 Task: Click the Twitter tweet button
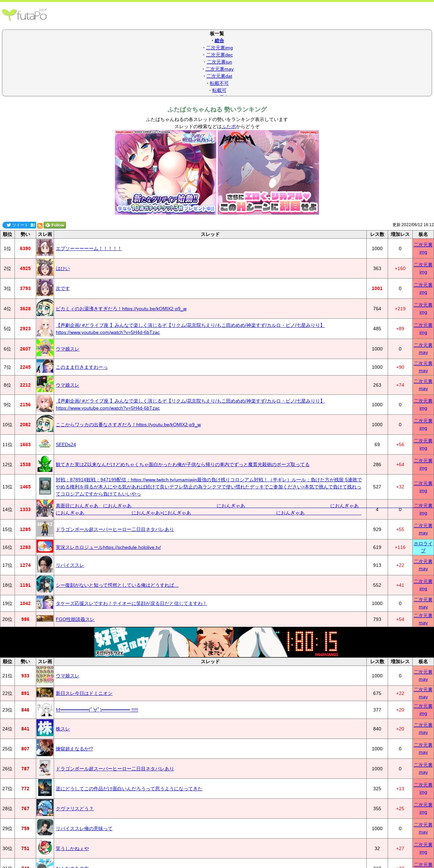tap(16, 225)
